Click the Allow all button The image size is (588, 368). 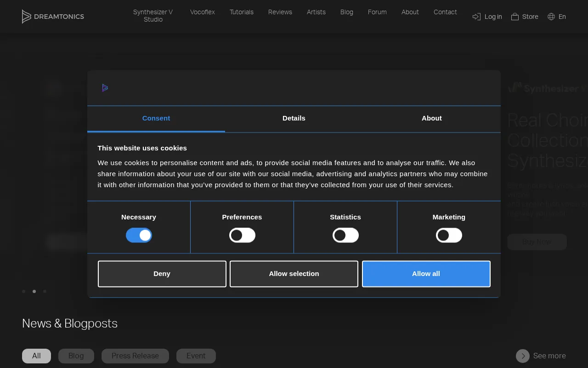(x=426, y=274)
